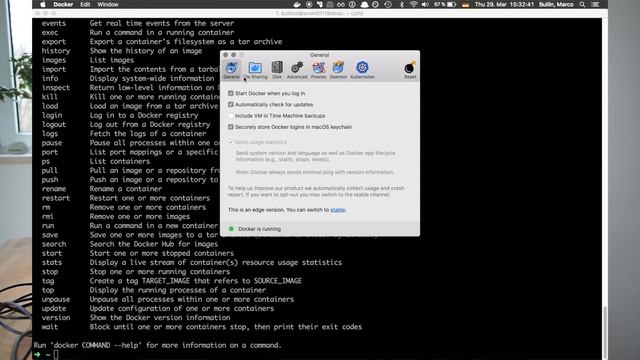Toggle Securely store Docker logins in keychain
The width and height of the screenshot is (640, 360).
point(231,127)
